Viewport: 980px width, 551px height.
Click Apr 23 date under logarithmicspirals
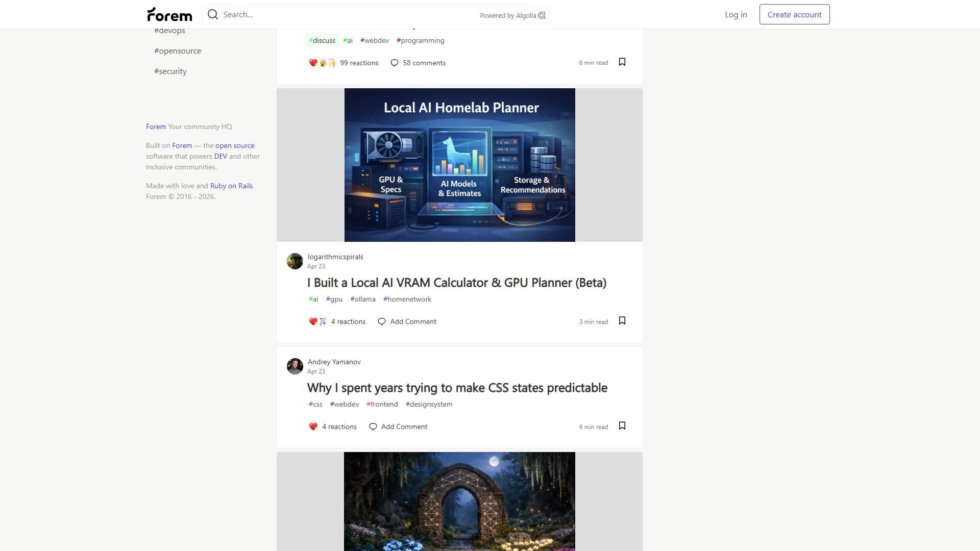point(316,266)
